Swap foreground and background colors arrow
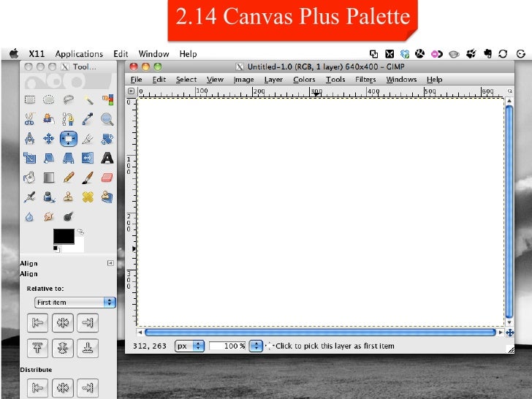532x399 pixels. pyautogui.click(x=80, y=232)
